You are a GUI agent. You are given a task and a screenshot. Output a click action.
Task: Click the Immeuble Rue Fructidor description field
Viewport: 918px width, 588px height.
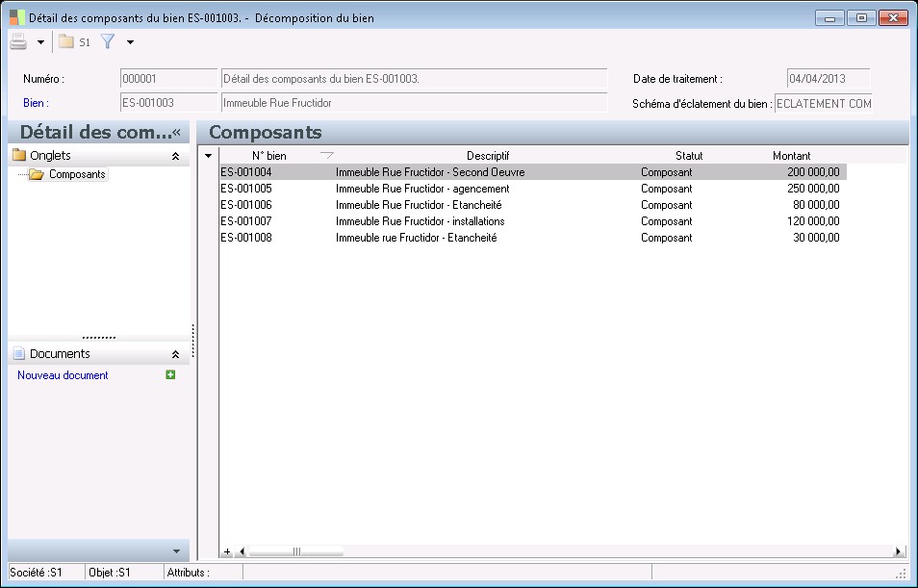[414, 103]
